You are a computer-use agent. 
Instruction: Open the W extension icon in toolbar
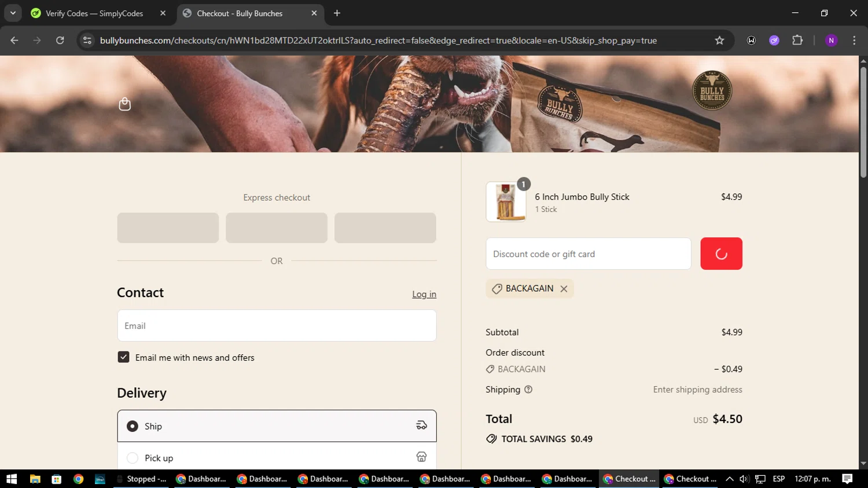pos(751,41)
